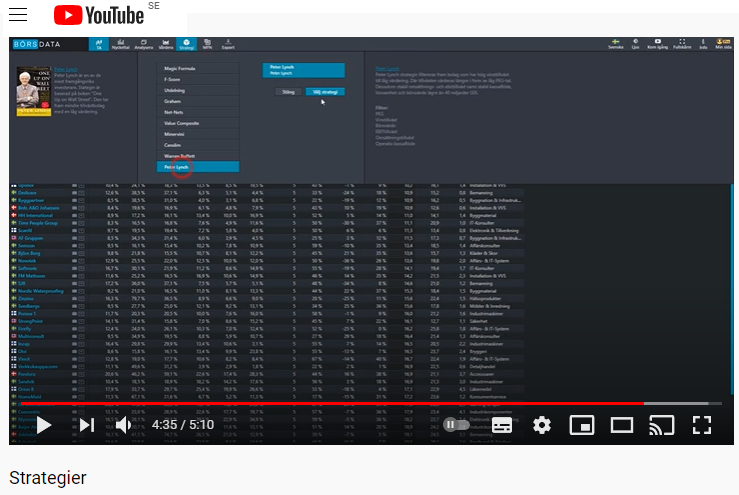Select the Net-Nets strategy
The height and width of the screenshot is (495, 739).
[x=198, y=112]
